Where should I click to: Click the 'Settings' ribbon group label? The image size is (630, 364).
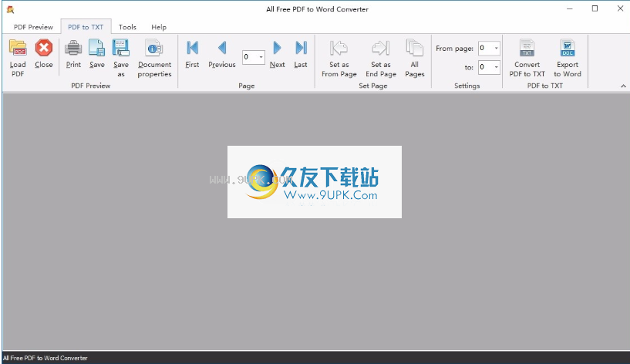[467, 86]
